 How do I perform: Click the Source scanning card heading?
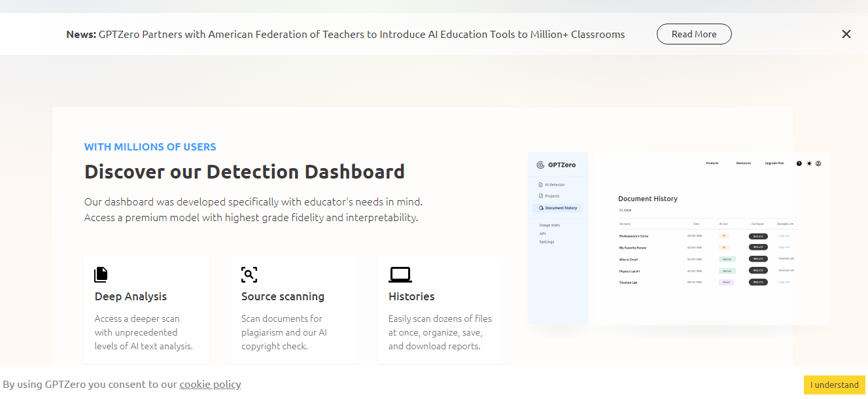(283, 296)
